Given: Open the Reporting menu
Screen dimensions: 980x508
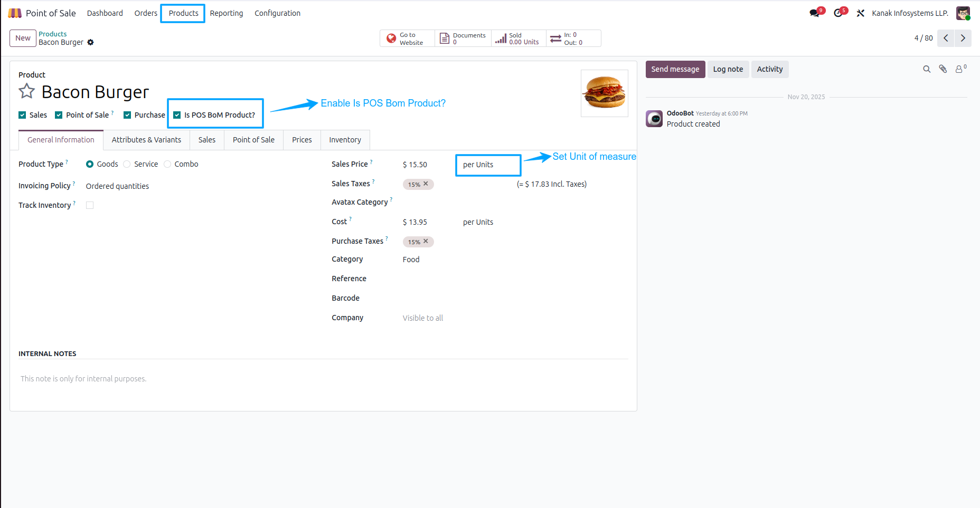Looking at the screenshot, I should (x=226, y=13).
